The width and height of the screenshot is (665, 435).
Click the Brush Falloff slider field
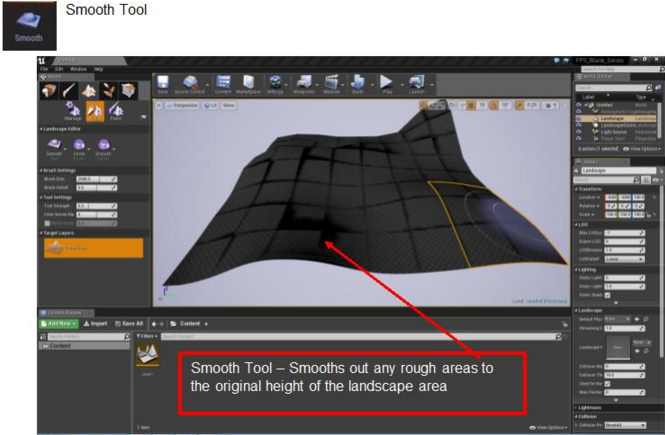tap(97, 187)
